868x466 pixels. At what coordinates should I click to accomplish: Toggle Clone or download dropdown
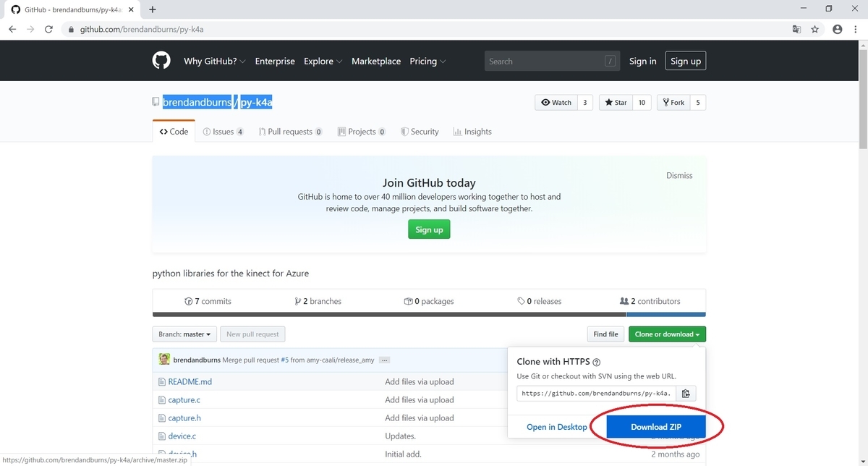[667, 334]
